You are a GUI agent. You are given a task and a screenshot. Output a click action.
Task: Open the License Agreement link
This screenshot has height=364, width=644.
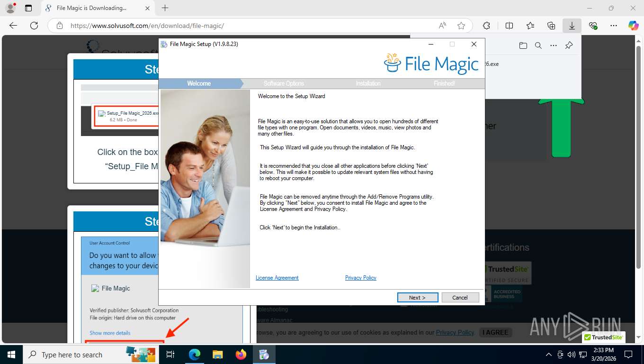(x=277, y=278)
